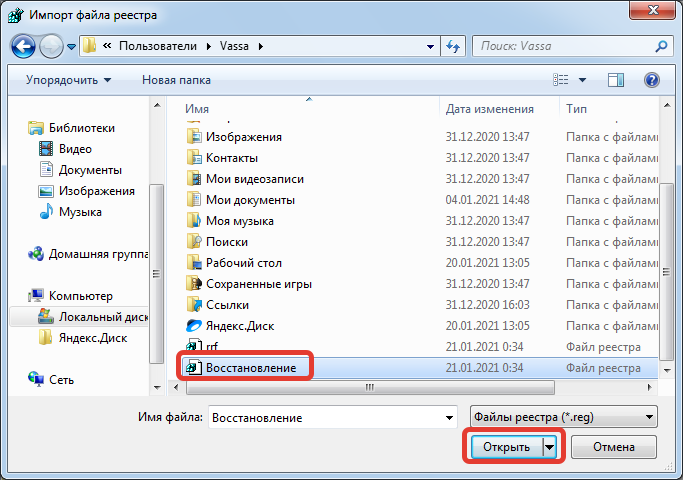Focus the Поиск: Vassa search field
This screenshot has width=683, height=480.
tap(564, 46)
